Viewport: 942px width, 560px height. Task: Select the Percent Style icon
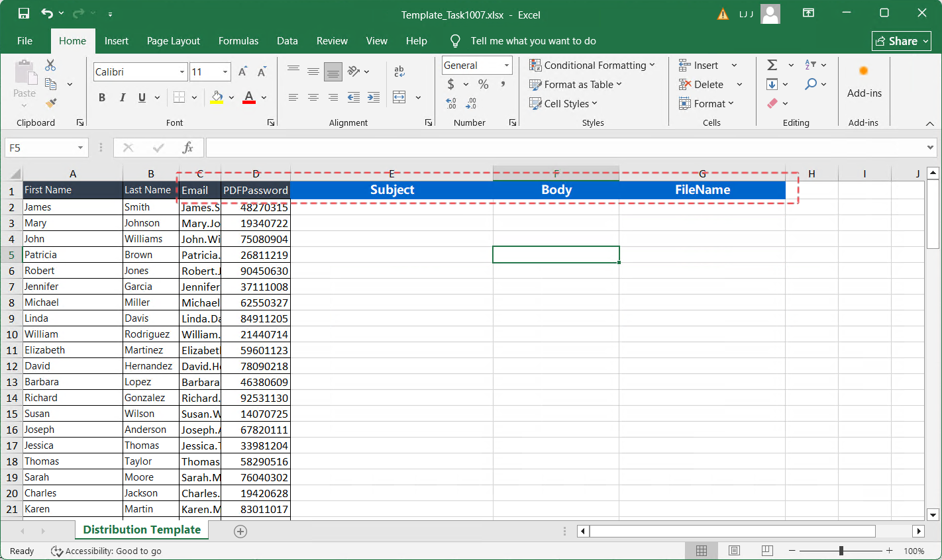point(484,84)
